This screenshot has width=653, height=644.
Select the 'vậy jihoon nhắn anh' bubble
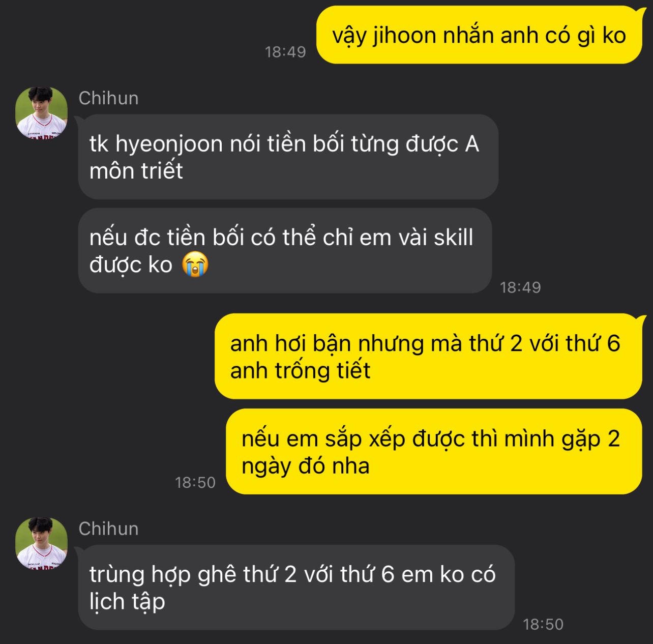point(479,35)
